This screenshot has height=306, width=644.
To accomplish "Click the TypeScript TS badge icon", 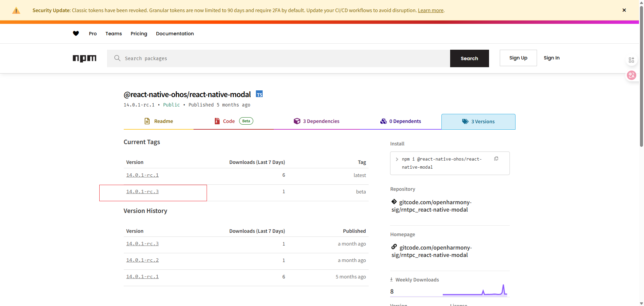I will point(259,94).
